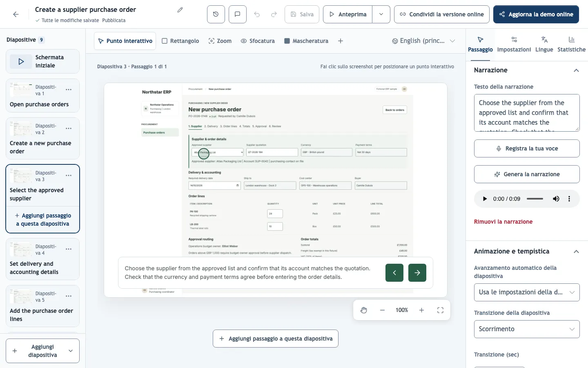Open the Anteprima dropdown arrow

[381, 14]
